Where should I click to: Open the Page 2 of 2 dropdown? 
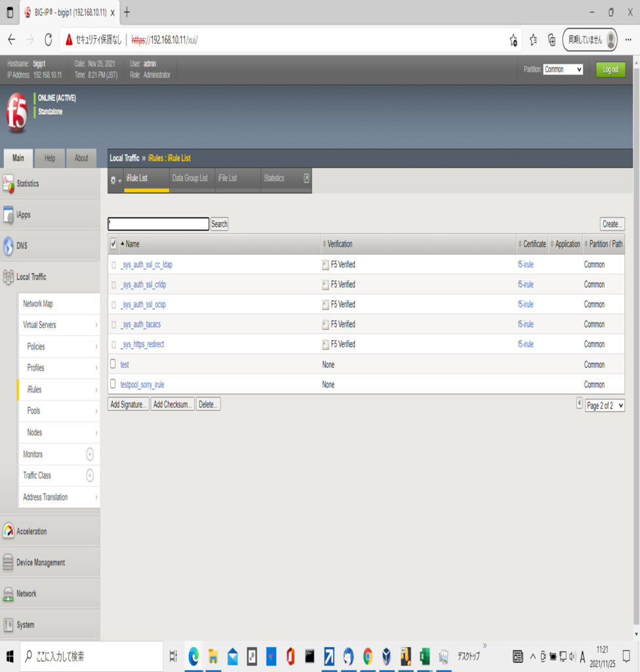point(605,406)
